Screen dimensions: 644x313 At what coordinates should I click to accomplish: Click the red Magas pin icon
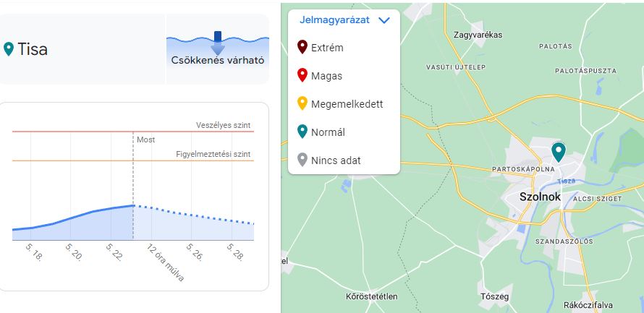tap(302, 76)
